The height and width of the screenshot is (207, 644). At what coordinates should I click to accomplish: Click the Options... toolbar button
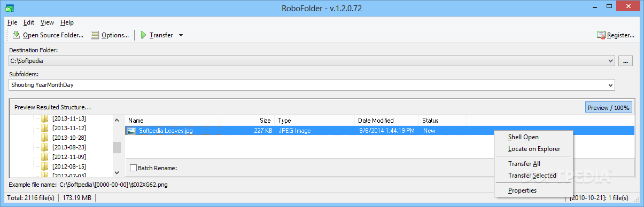point(110,35)
